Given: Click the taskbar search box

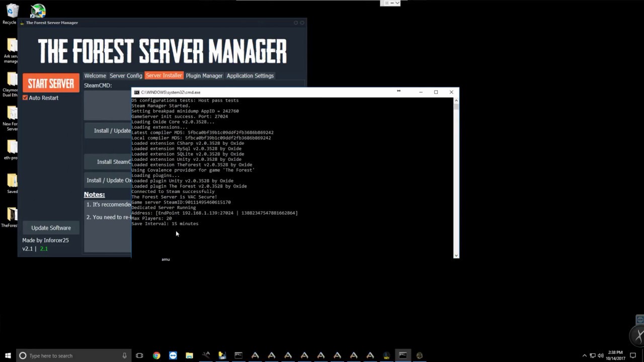Looking at the screenshot, I should pos(74,355).
